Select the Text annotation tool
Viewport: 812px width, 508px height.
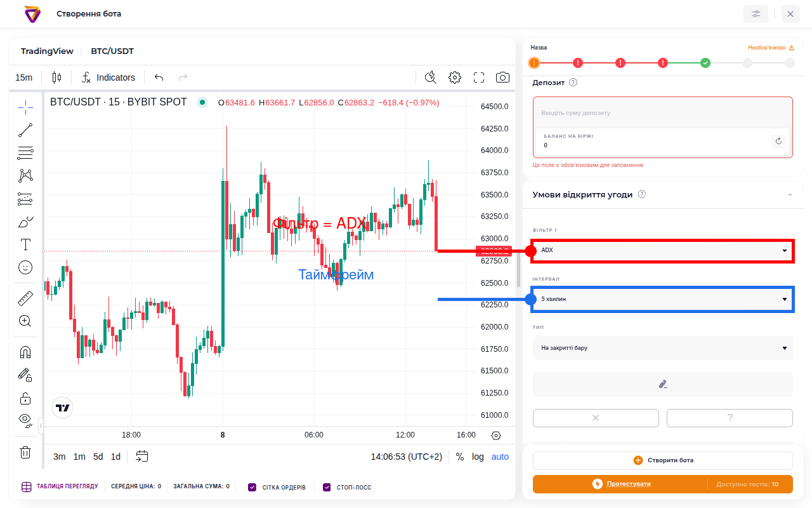click(x=25, y=244)
